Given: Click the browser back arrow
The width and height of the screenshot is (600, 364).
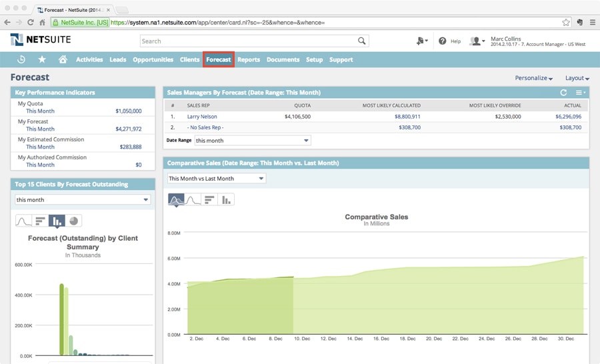Looking at the screenshot, I should [7, 23].
